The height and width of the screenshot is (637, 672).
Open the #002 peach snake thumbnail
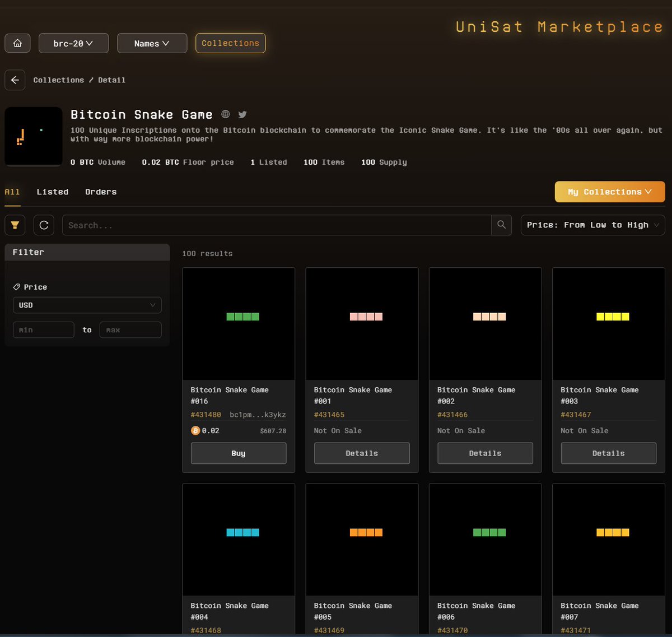pyautogui.click(x=485, y=324)
